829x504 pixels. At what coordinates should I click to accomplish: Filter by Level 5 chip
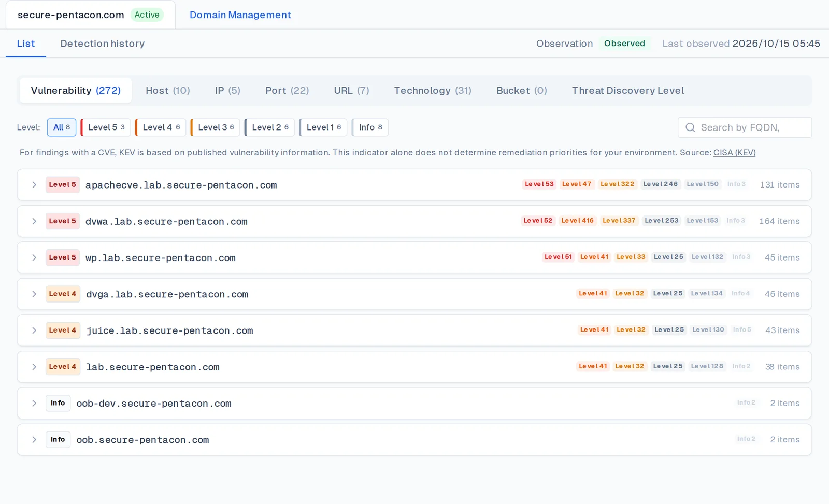coord(106,127)
